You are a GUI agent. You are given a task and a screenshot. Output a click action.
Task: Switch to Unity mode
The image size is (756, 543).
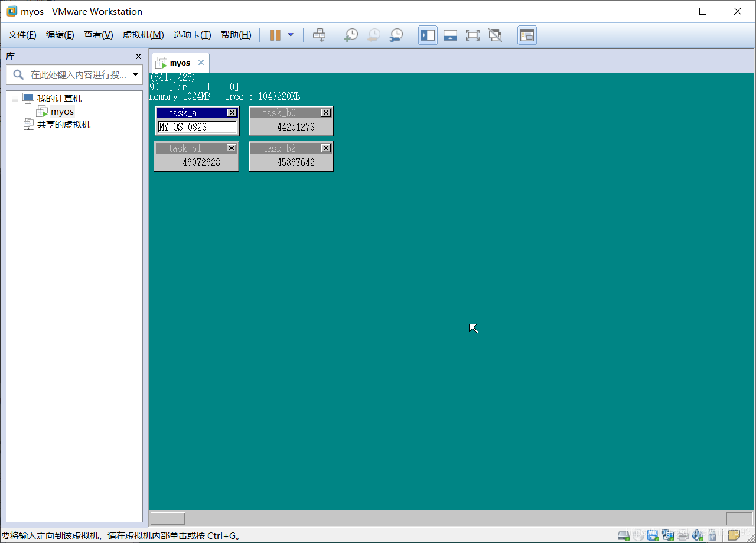(495, 35)
